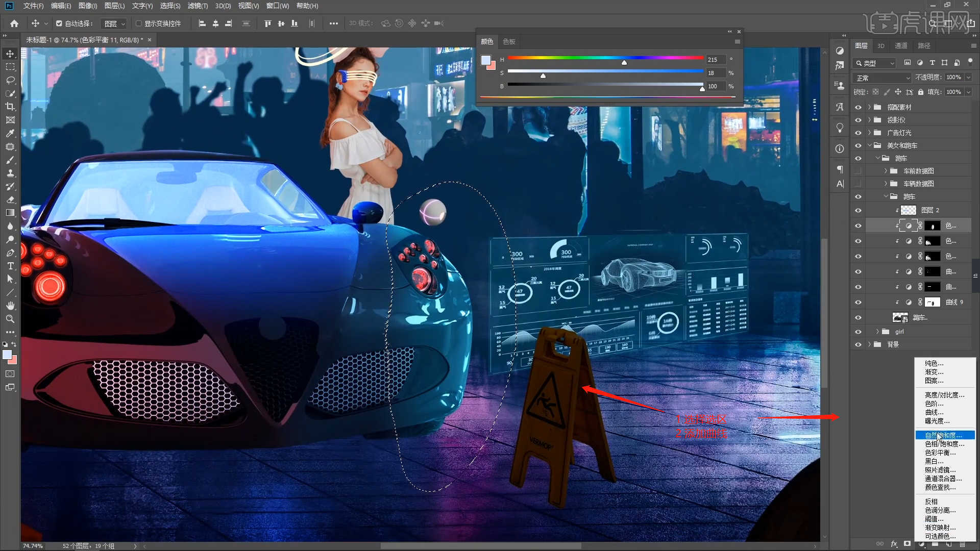
Task: Open the Paragraph panel icon
Action: (x=840, y=169)
